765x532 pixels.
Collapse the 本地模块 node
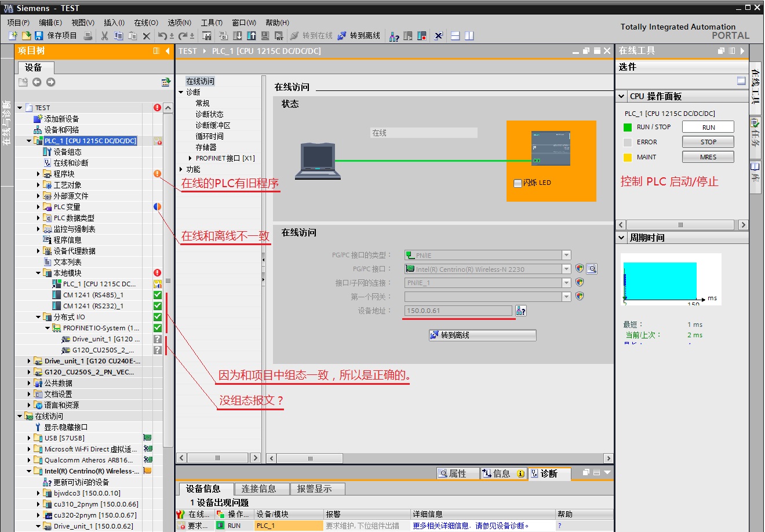click(38, 273)
